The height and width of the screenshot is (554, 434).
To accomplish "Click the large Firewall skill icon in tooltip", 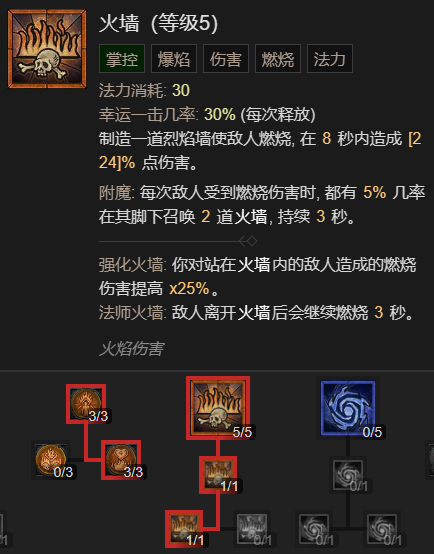I will coord(47,49).
